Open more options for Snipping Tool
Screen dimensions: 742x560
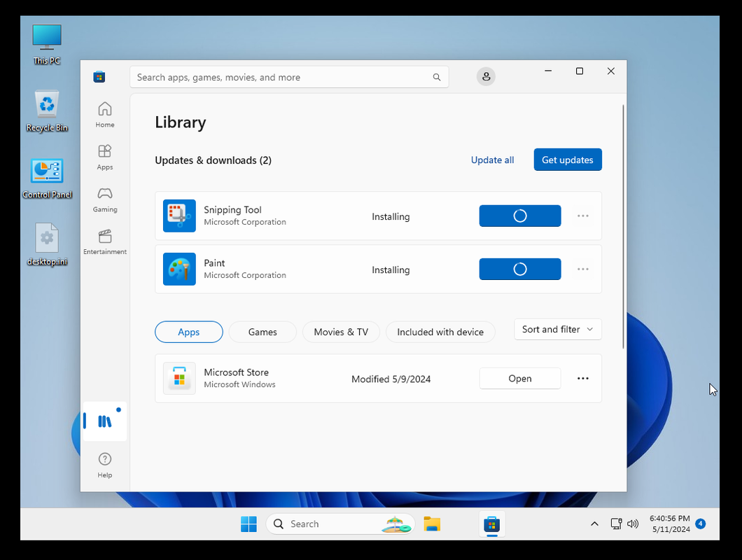point(582,216)
